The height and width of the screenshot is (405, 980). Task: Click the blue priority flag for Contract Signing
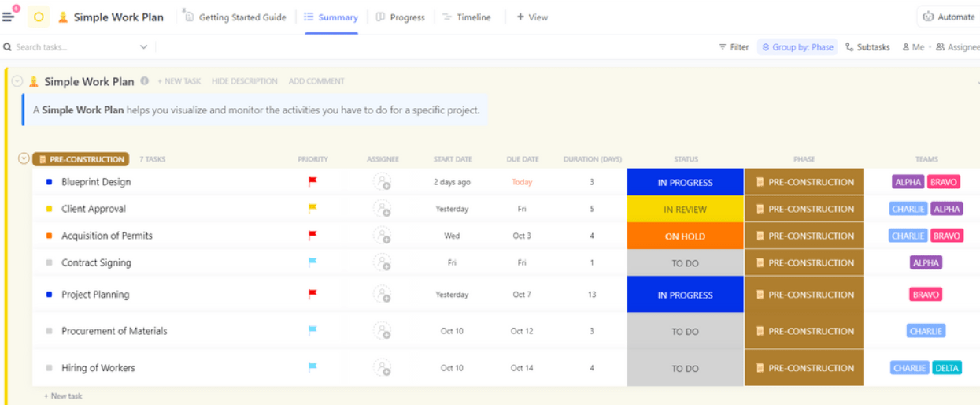[x=312, y=262]
